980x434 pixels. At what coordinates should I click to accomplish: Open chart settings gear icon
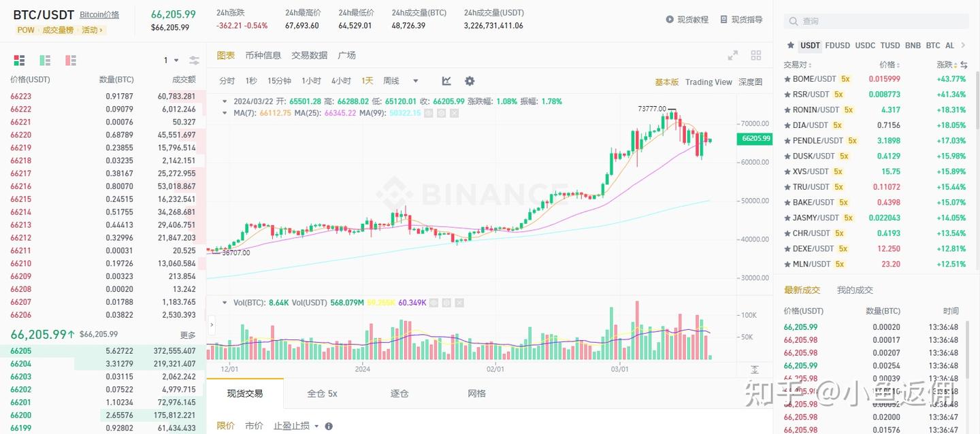pos(470,81)
